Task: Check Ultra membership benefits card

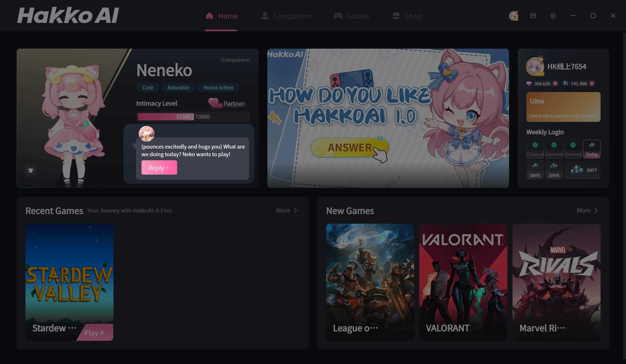Action: pos(563,107)
